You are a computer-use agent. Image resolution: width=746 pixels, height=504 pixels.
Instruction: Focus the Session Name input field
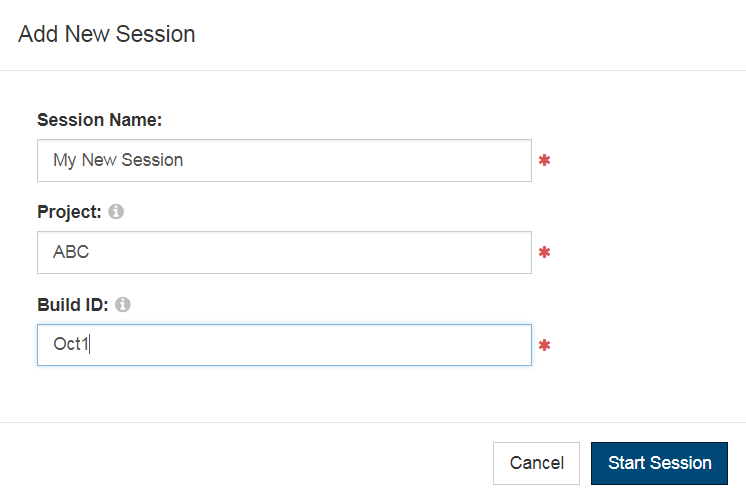click(x=285, y=160)
